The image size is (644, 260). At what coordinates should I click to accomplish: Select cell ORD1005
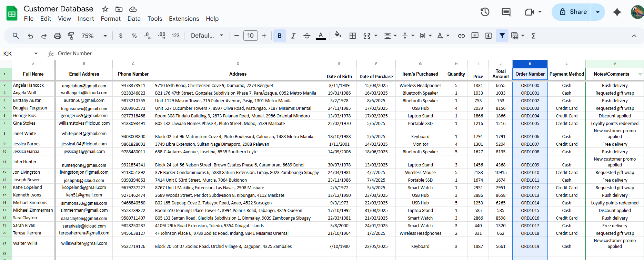530,123
